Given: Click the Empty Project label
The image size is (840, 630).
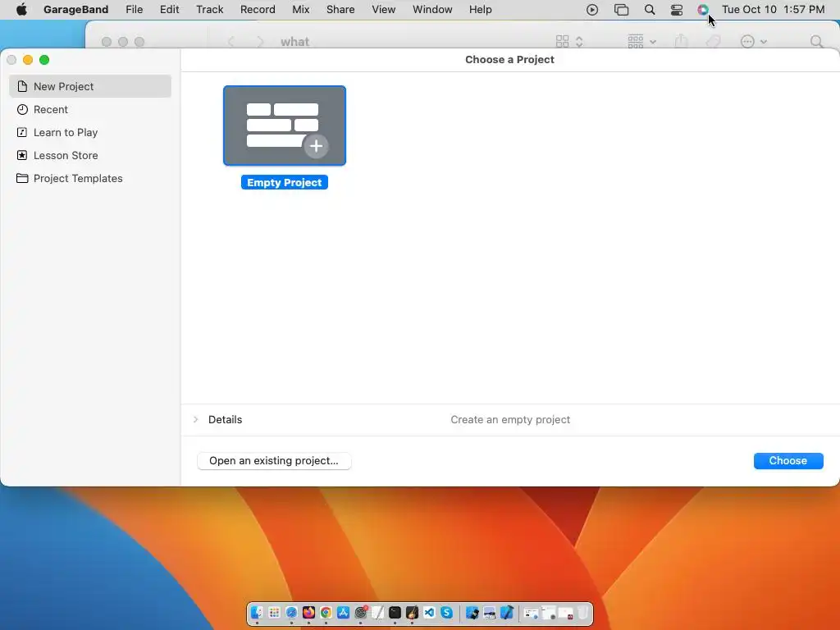Looking at the screenshot, I should (285, 183).
